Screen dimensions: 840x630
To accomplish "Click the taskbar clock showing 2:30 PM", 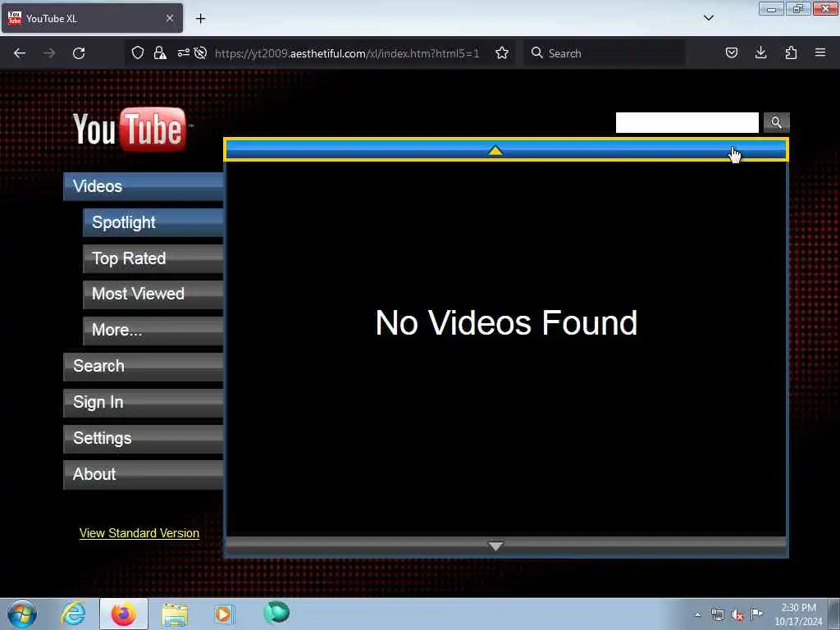I will 798,614.
